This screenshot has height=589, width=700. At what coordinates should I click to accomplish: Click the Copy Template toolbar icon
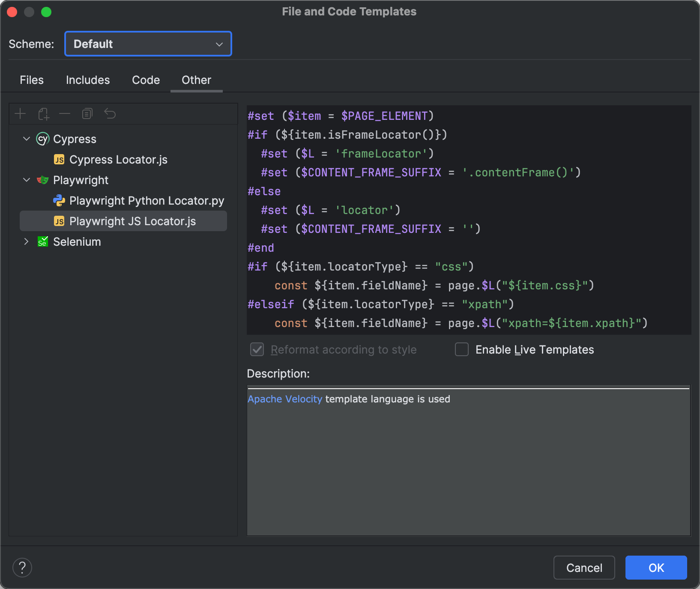point(87,113)
